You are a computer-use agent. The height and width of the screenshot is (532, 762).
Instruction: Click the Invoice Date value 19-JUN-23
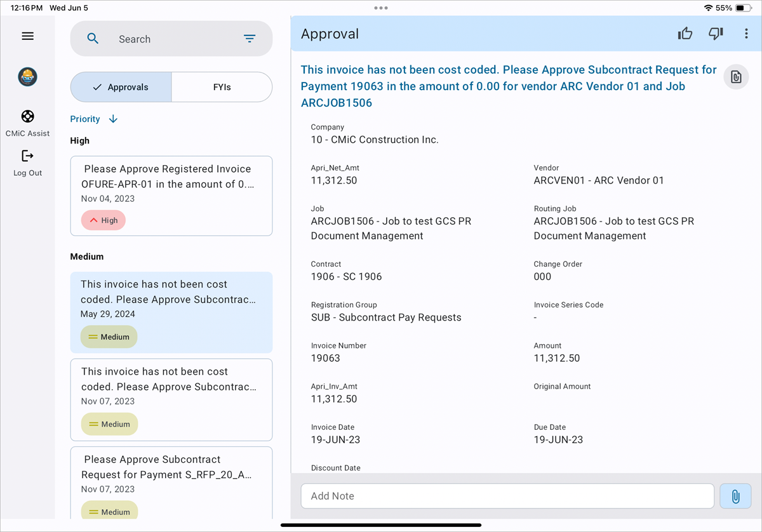click(335, 439)
